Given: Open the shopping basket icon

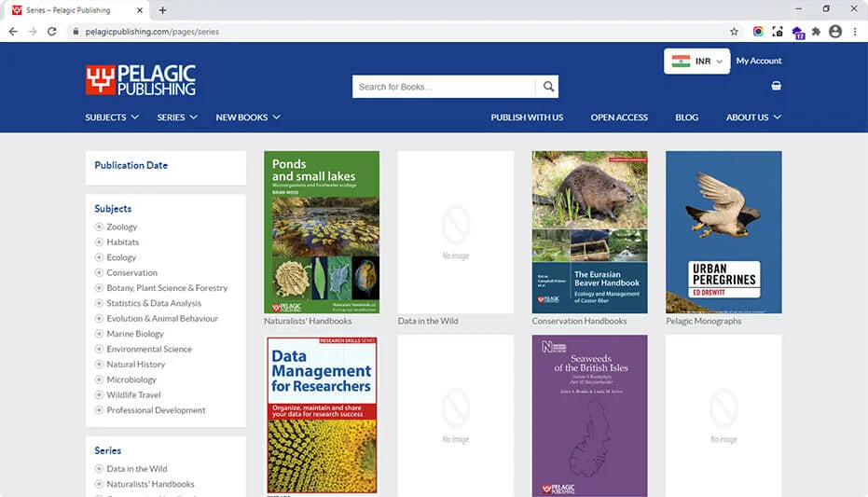Looking at the screenshot, I should tap(776, 86).
